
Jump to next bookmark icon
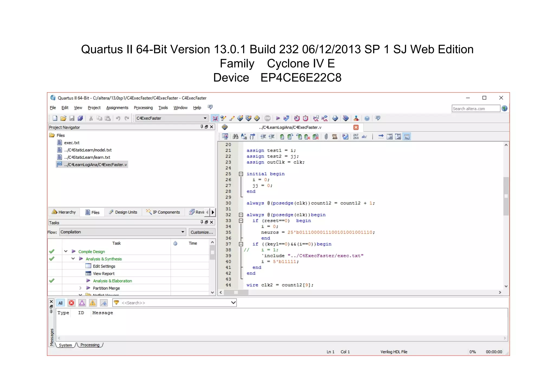point(290,136)
